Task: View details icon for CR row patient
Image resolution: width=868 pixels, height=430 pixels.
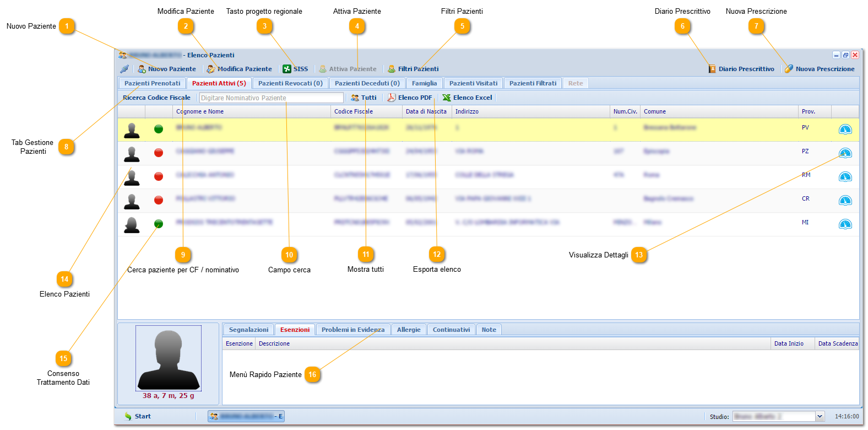Action: (845, 201)
